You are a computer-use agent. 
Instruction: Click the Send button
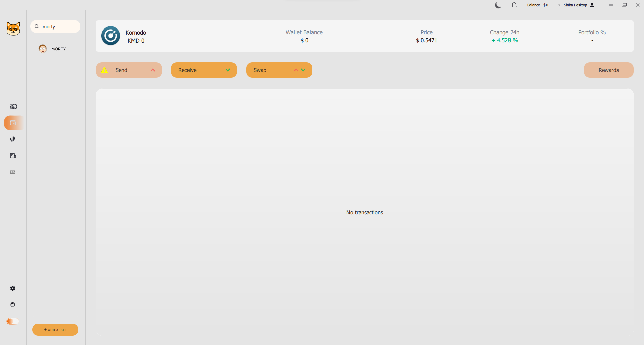tap(129, 70)
